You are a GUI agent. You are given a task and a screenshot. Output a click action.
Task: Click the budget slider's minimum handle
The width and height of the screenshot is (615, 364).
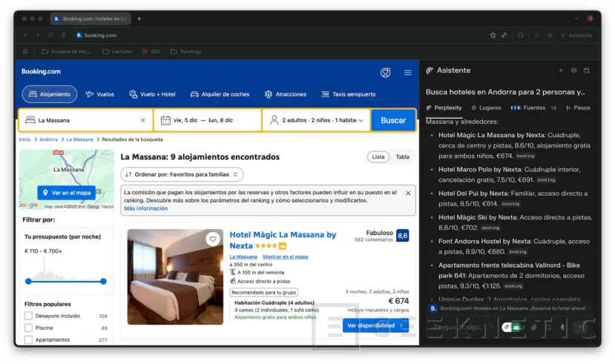click(x=28, y=281)
